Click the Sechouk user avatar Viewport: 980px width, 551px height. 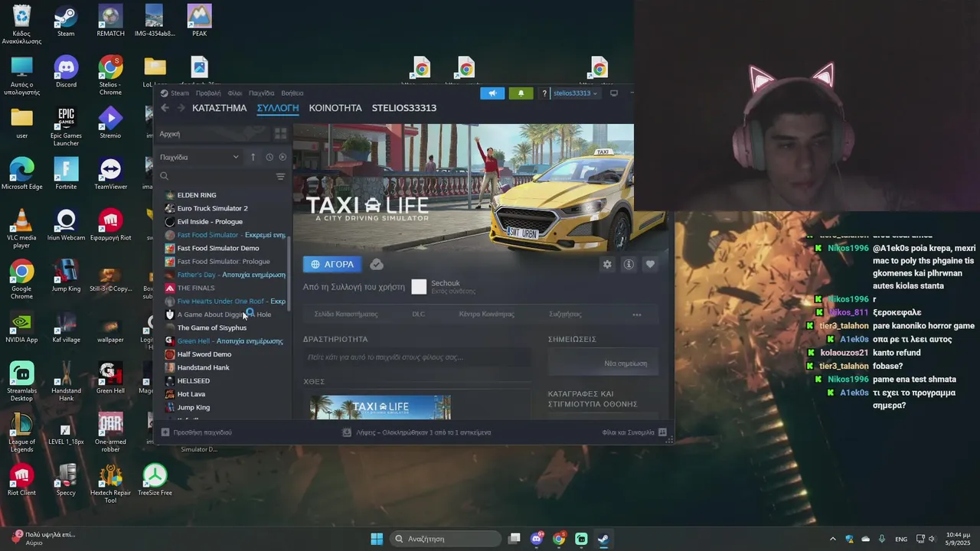419,287
